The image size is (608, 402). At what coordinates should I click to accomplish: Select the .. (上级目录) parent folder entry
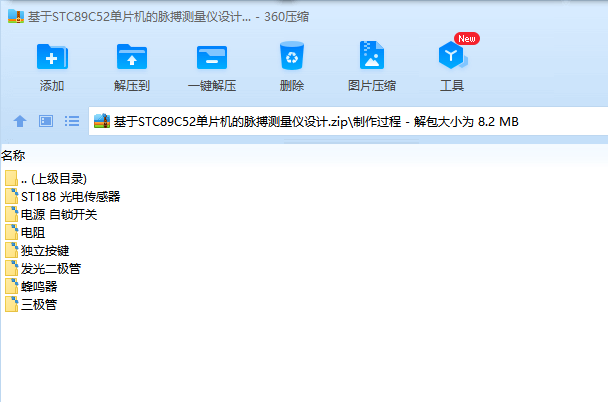coord(54,179)
